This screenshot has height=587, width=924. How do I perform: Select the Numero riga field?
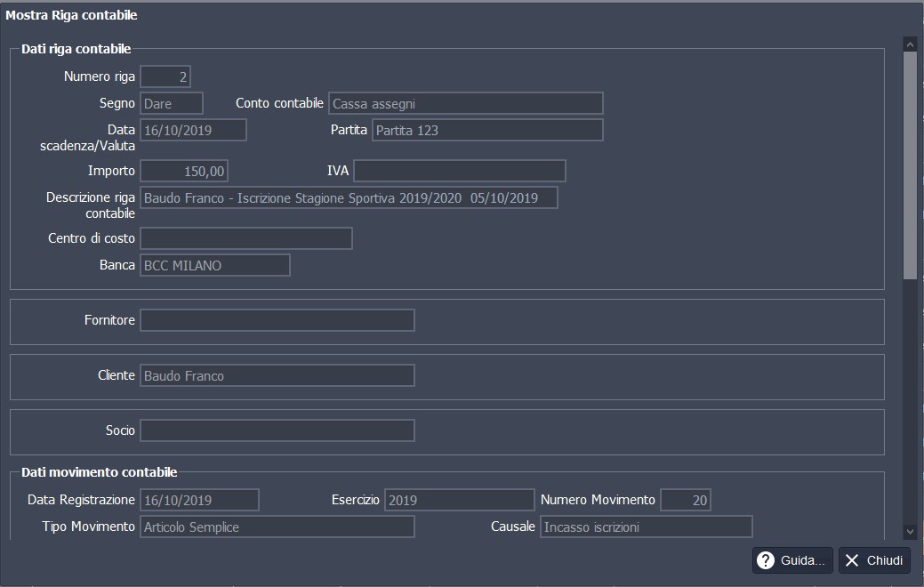coord(165,77)
